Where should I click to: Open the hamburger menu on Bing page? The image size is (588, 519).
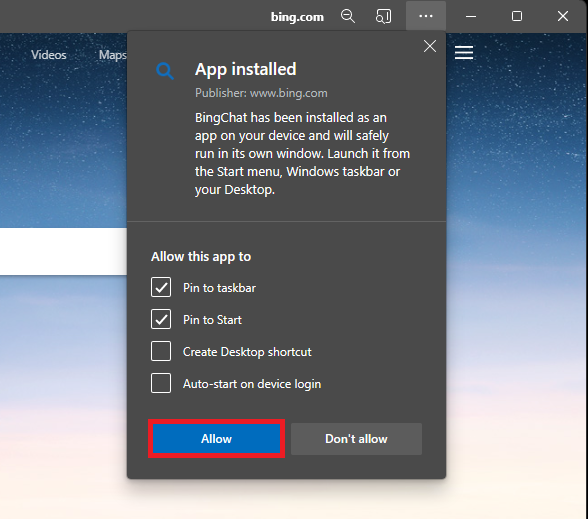(x=464, y=53)
